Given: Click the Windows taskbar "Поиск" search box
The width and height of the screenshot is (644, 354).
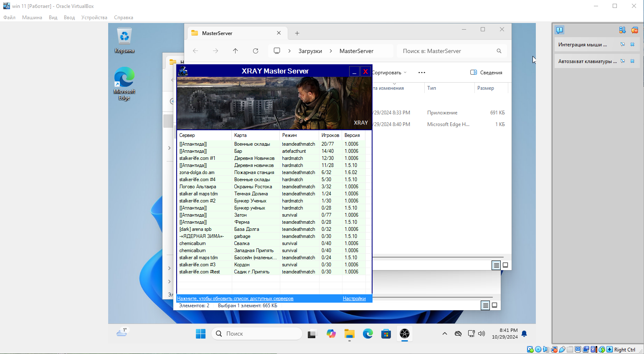Looking at the screenshot, I should click(257, 334).
